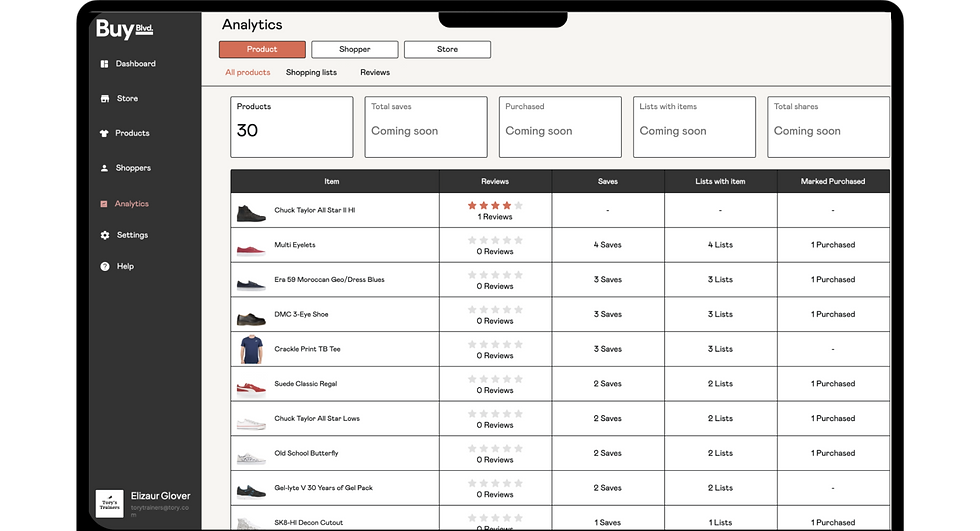980x531 pixels.
Task: Go to Store in the sidebar
Action: pos(128,99)
